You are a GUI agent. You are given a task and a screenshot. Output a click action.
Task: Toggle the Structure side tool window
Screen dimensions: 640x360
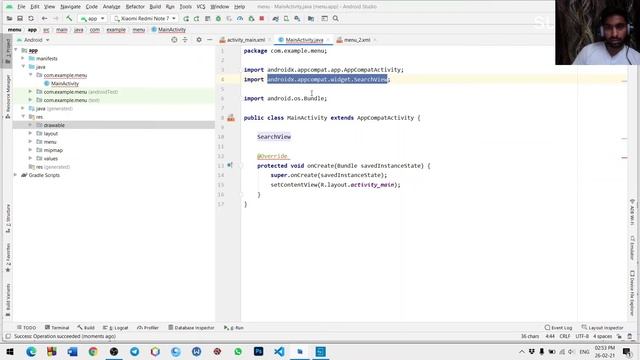(8, 218)
